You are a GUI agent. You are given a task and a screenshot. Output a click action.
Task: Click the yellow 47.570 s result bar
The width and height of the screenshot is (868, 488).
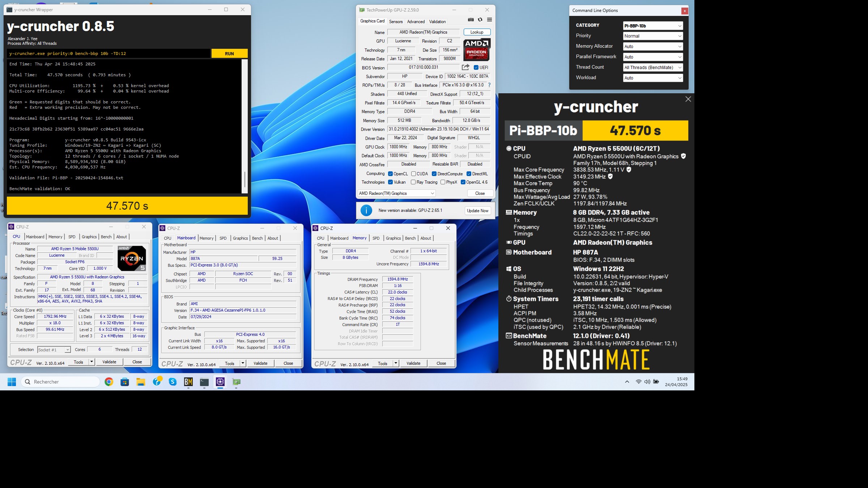127,206
